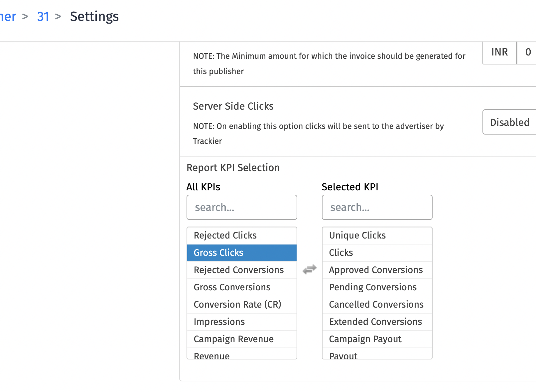Select Cancelled Conversions selected item
This screenshot has height=392, width=536.
click(x=376, y=304)
